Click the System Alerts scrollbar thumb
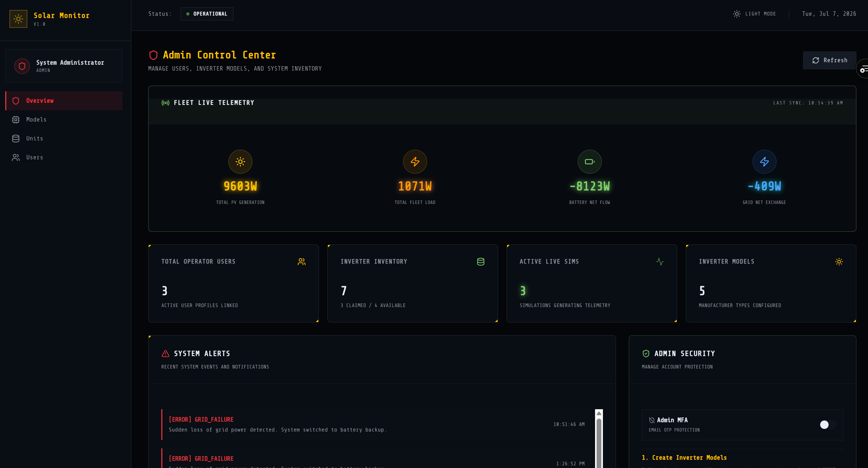 tap(599, 443)
